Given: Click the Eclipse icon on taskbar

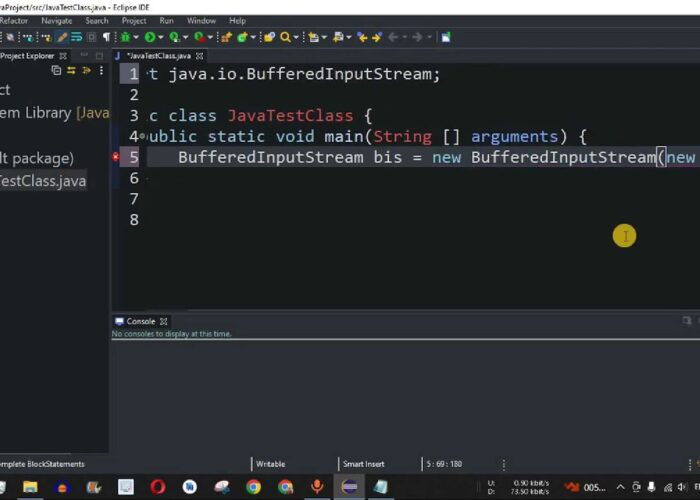Looking at the screenshot, I should tap(349, 487).
